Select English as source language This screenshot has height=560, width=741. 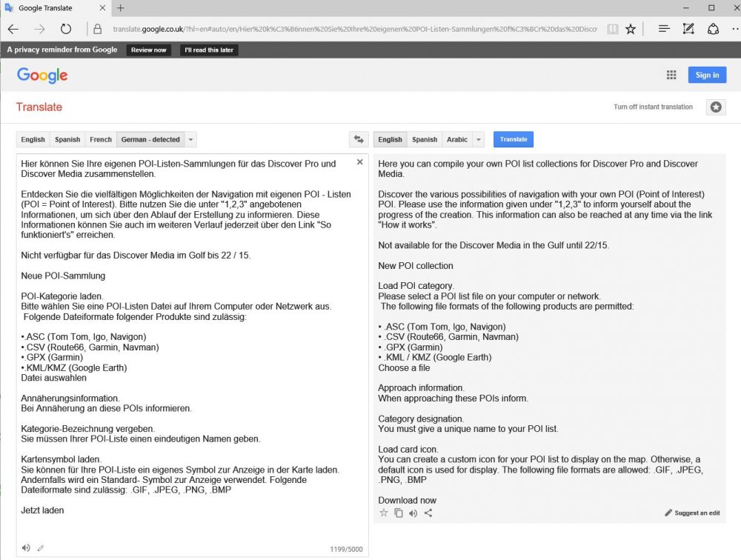tap(33, 139)
